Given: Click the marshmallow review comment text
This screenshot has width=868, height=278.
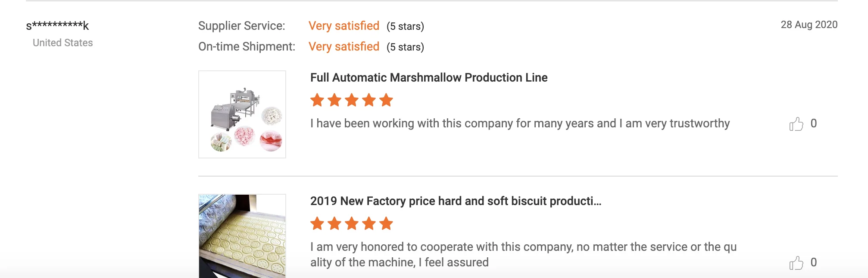Looking at the screenshot, I should tap(520, 123).
